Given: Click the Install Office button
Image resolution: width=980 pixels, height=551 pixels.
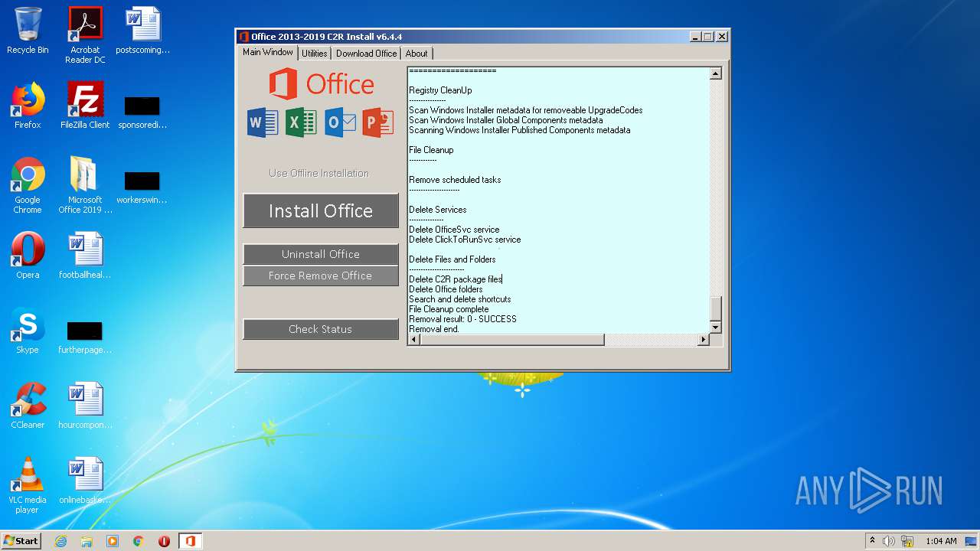Looking at the screenshot, I should pos(321,210).
